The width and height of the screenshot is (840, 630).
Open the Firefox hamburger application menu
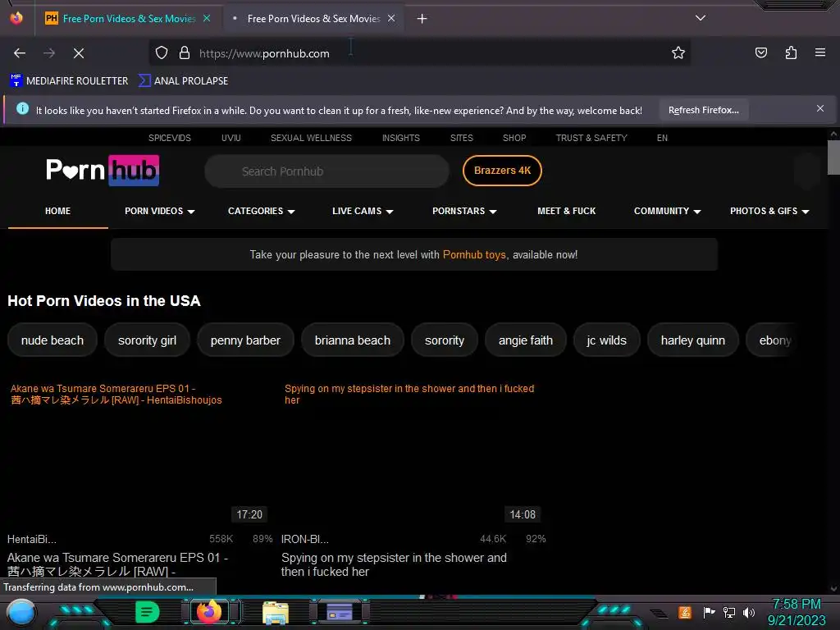click(x=819, y=52)
